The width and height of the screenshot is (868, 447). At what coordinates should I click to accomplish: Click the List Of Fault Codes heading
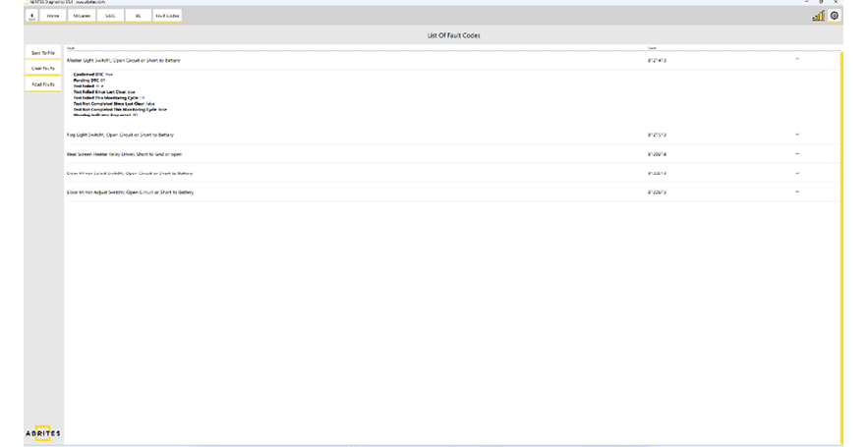coord(453,35)
